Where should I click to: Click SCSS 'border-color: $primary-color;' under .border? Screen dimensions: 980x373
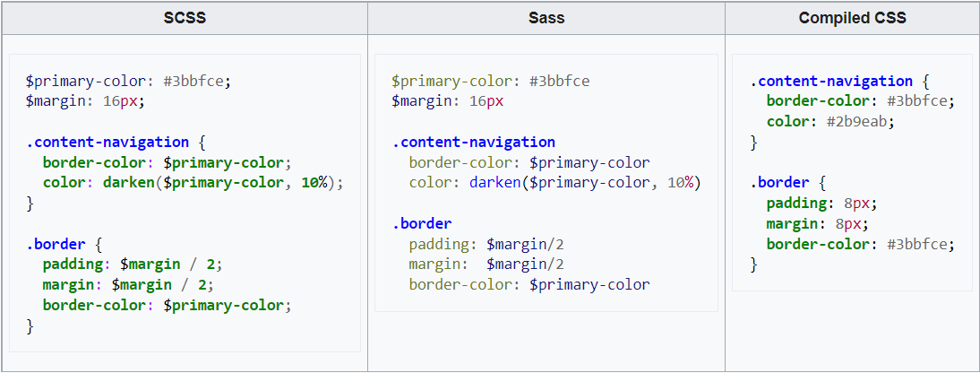[167, 306]
